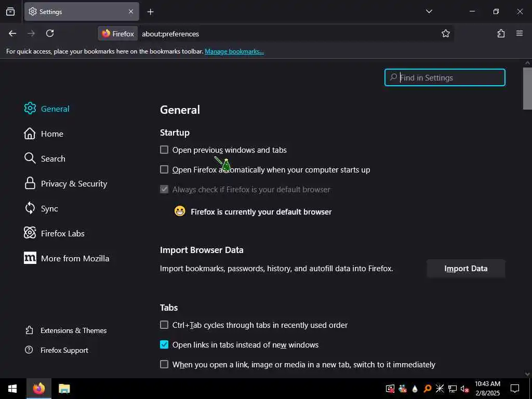
Task: Open the Extensions puzzle icon in the toolbar
Action: pyautogui.click(x=501, y=33)
